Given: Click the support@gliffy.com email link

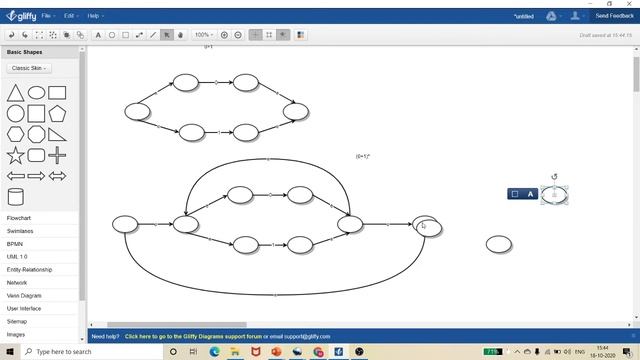Looking at the screenshot, I should point(307,337).
